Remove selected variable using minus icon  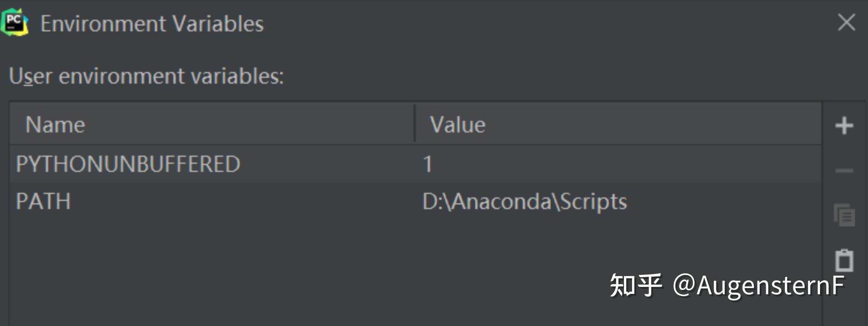click(844, 170)
